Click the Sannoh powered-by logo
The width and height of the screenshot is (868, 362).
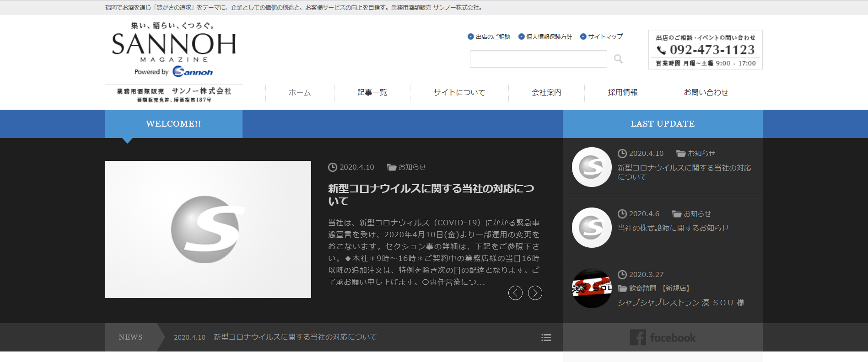(x=193, y=72)
